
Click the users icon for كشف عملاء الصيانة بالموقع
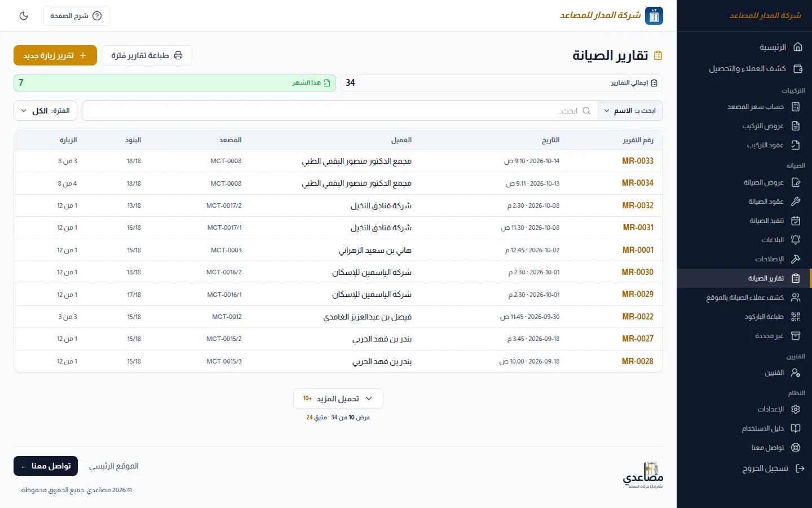pos(796,297)
